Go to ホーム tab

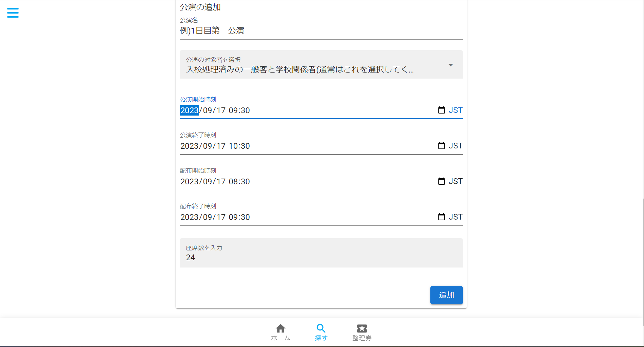280,338
